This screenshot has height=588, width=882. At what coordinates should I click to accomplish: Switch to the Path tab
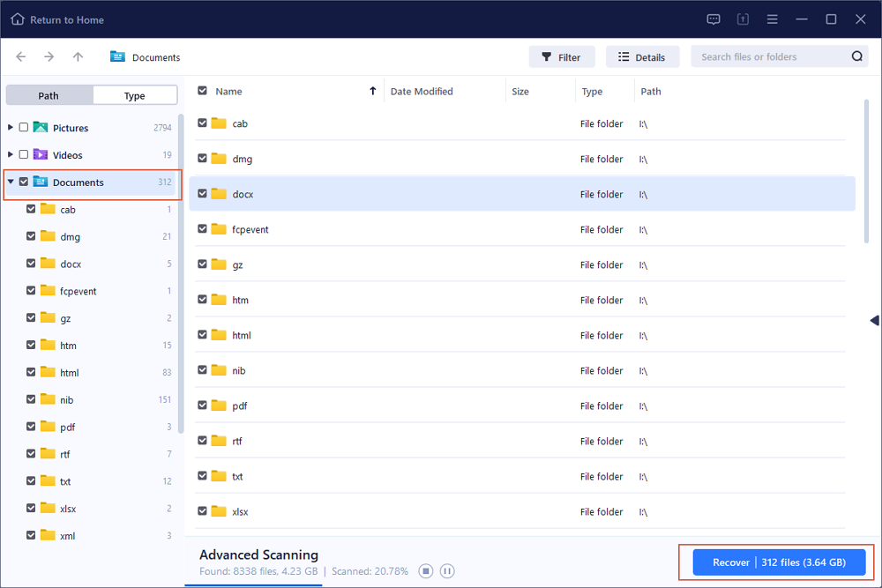tap(49, 95)
